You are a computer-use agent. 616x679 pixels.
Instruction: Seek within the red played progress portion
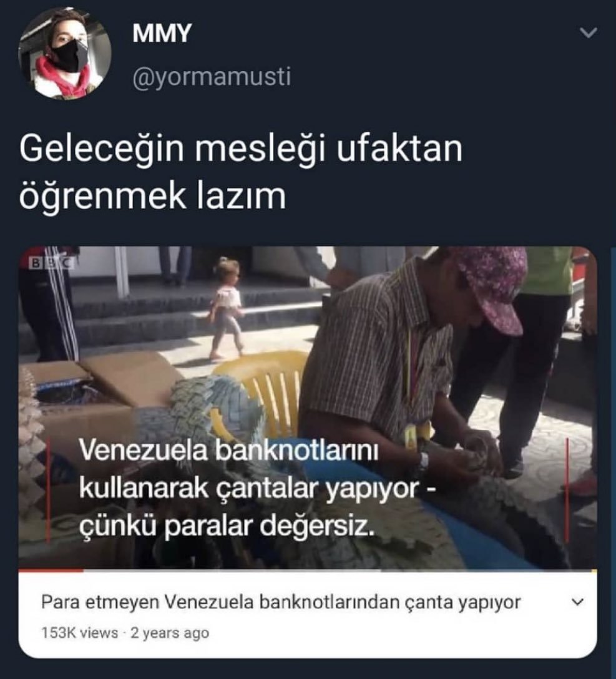click(51, 570)
